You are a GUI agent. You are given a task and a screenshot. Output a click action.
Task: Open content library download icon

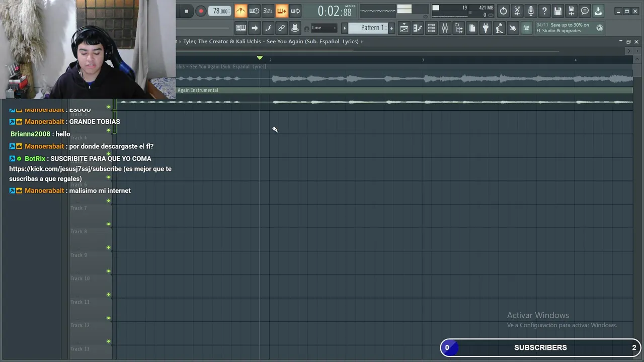pyautogui.click(x=598, y=11)
